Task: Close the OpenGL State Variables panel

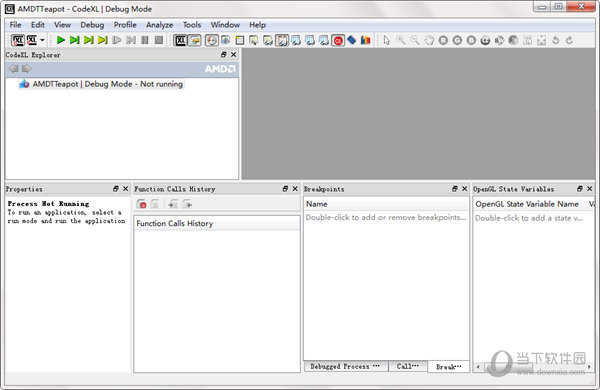Action: point(590,189)
